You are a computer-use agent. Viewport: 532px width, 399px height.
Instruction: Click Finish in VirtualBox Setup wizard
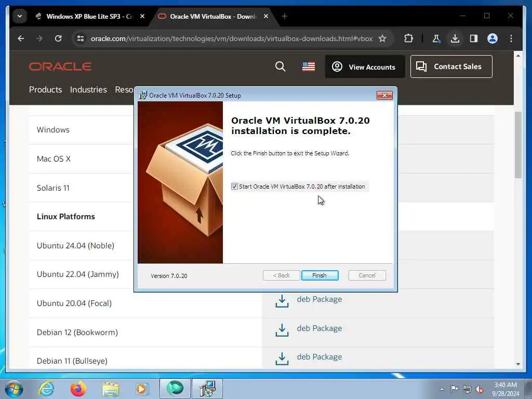tap(320, 275)
